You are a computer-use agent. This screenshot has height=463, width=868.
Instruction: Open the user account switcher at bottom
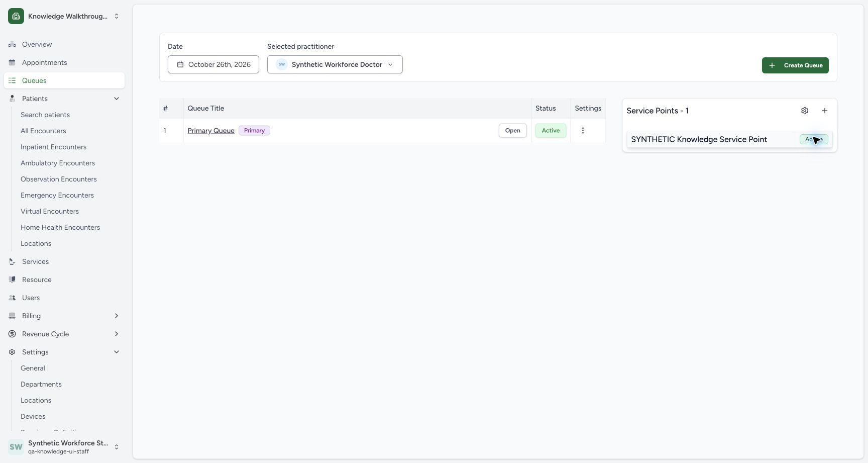click(64, 446)
